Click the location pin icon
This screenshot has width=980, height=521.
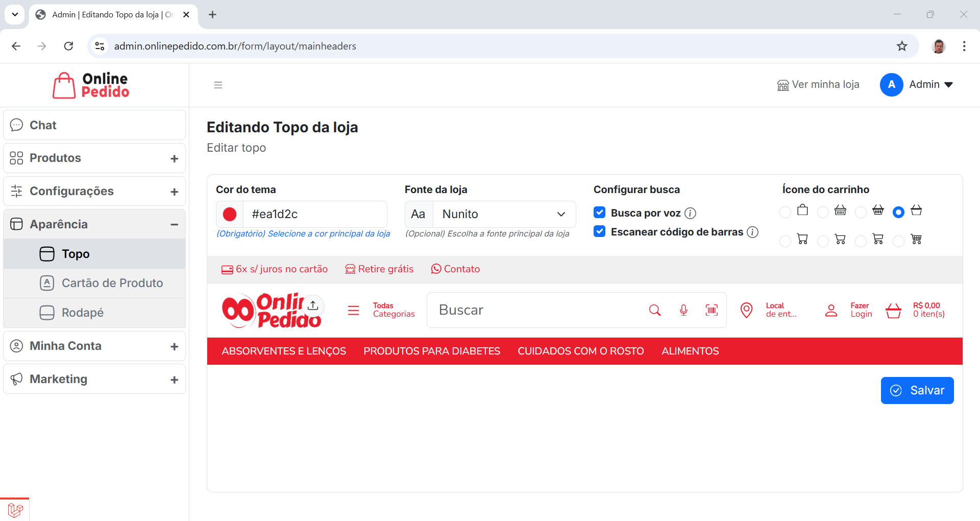click(x=746, y=310)
